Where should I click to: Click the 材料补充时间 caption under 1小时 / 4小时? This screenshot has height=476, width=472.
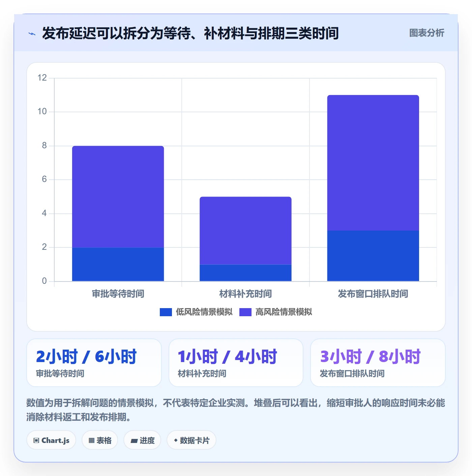click(202, 374)
